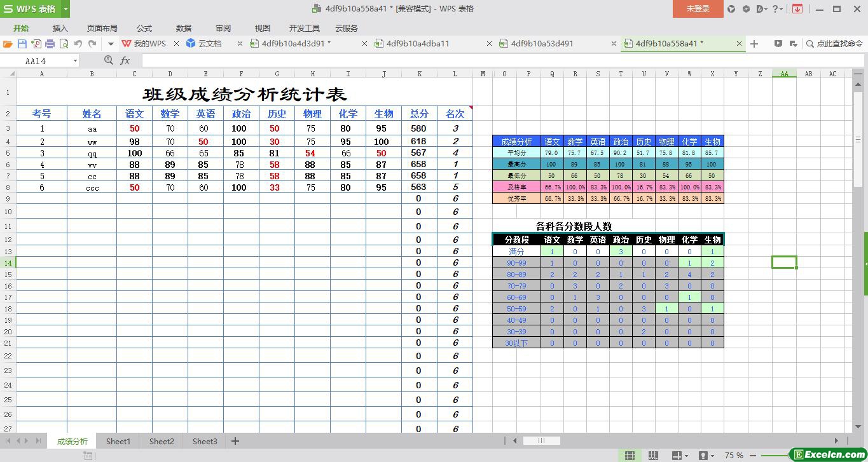Click the vertical scrollbar thumb
Image resolution: width=868 pixels, height=462 pixels.
pos(858,140)
